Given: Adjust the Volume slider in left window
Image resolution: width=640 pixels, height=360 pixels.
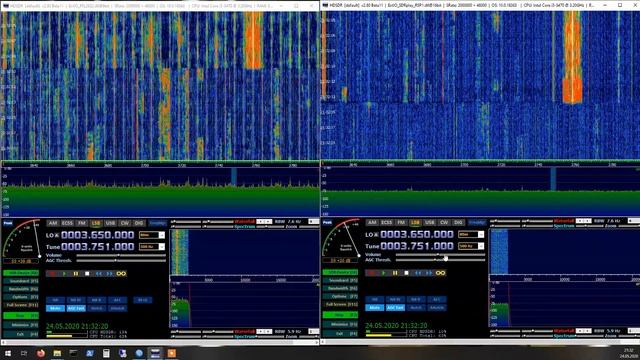Looking at the screenshot, I should pos(121,256).
